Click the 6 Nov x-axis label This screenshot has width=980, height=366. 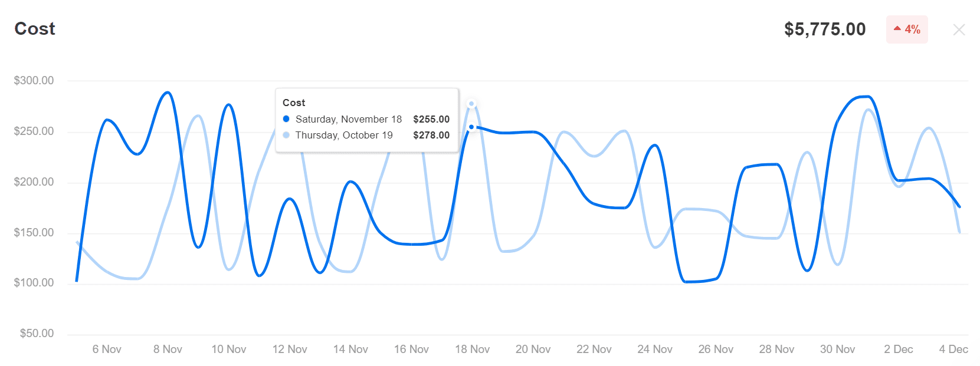tap(107, 349)
